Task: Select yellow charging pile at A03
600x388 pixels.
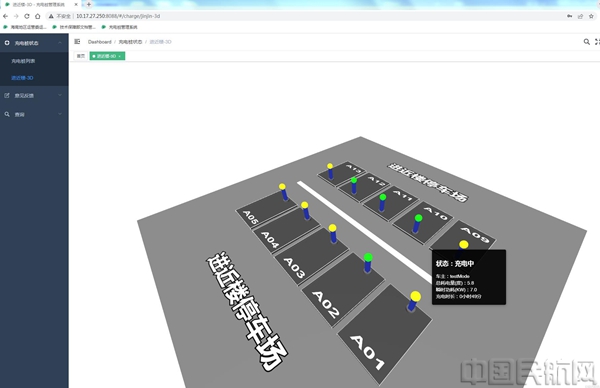Action: click(x=333, y=234)
